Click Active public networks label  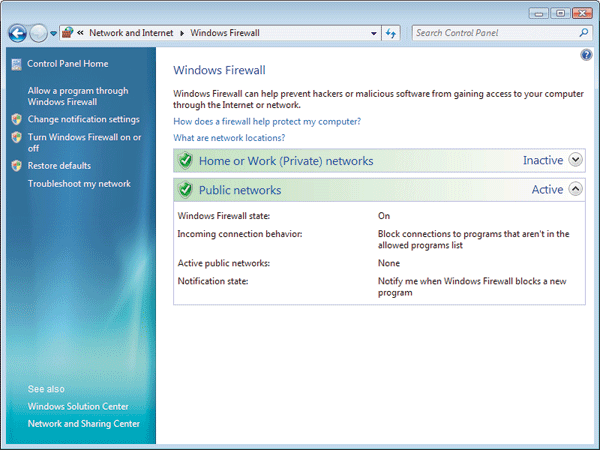pos(224,264)
